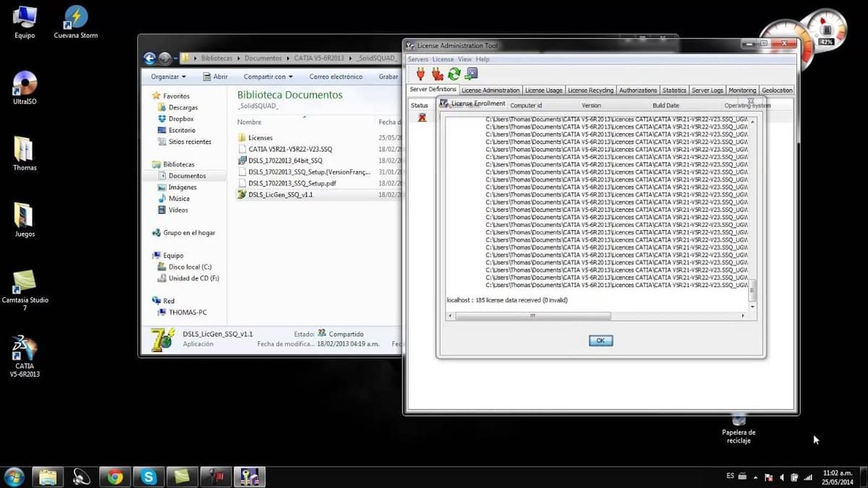The image size is (868, 488).
Task: Click horizontal scrollbar in enrollment log
Action: pos(532,316)
